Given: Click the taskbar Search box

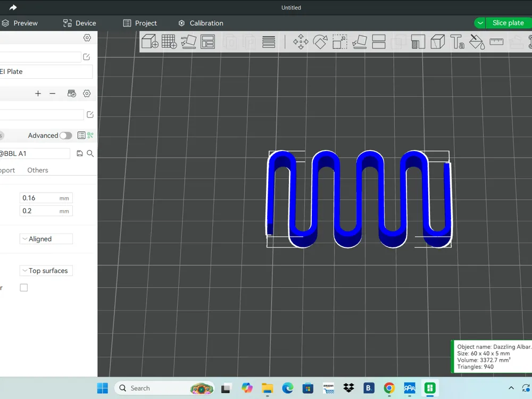Looking at the screenshot, I should coord(164,388).
